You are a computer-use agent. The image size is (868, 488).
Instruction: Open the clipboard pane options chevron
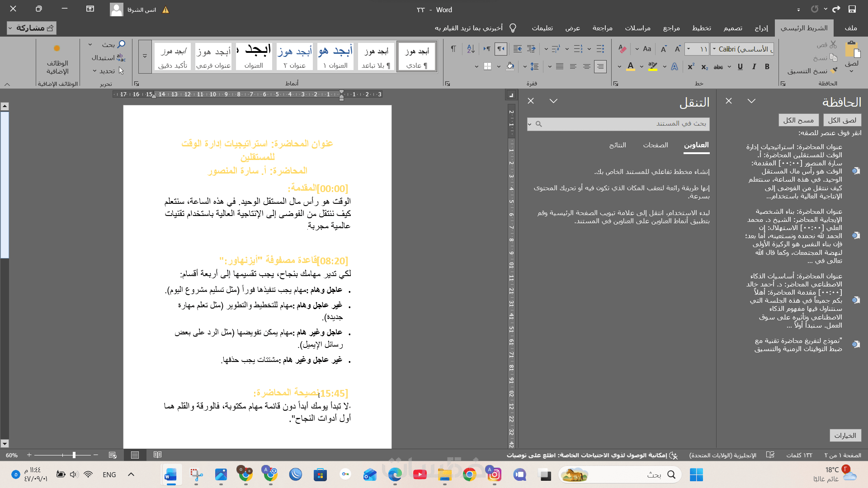[x=751, y=101]
